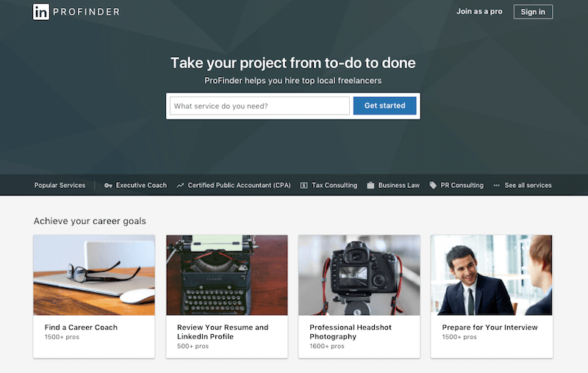The image size is (588, 373).
Task: Select Business Law service
Action: coord(399,185)
